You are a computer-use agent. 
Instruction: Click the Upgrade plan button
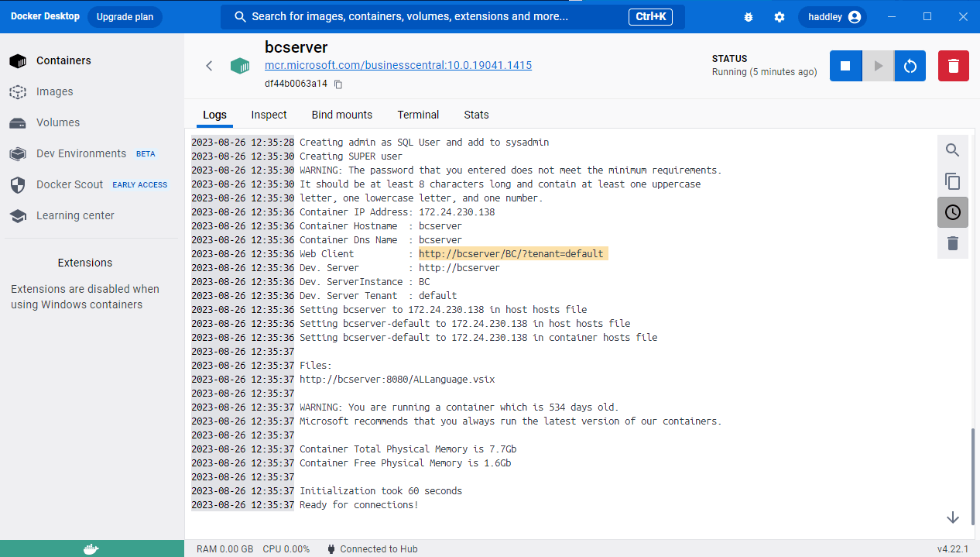tap(125, 17)
